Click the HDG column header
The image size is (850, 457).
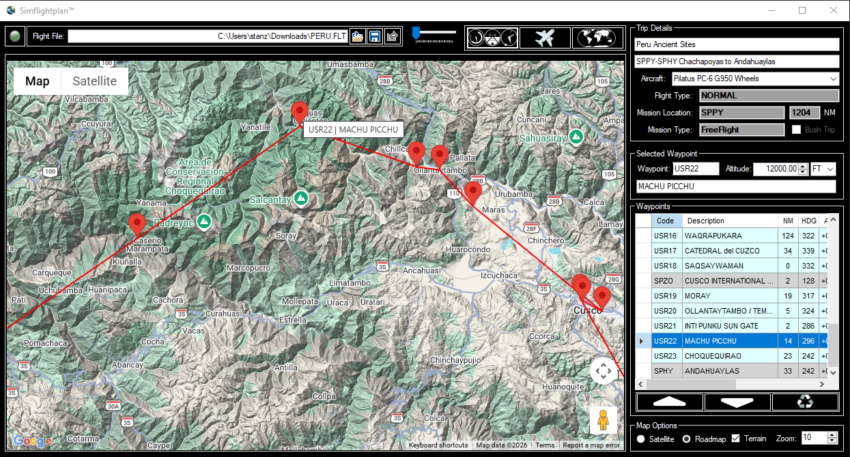(808, 221)
